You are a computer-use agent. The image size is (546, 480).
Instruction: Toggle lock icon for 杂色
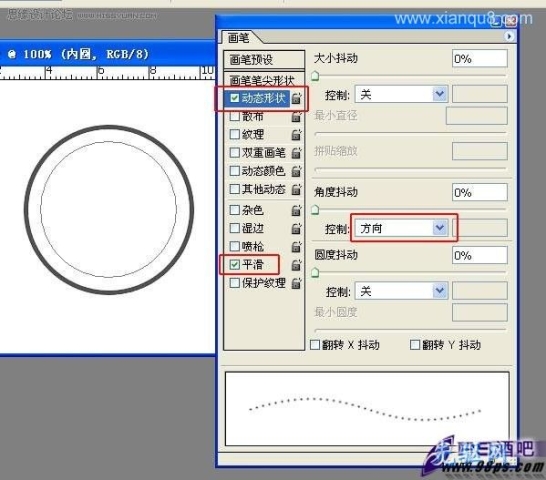pyautogui.click(x=296, y=210)
